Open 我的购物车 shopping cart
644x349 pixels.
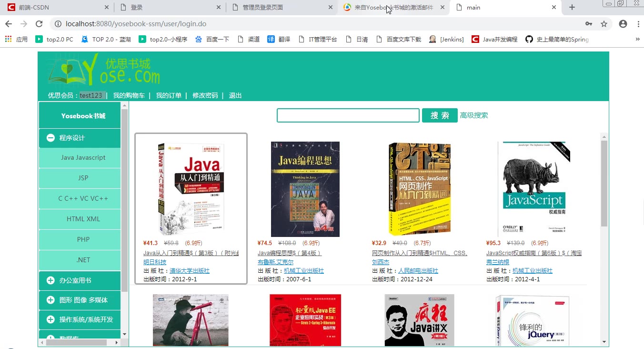pos(129,95)
